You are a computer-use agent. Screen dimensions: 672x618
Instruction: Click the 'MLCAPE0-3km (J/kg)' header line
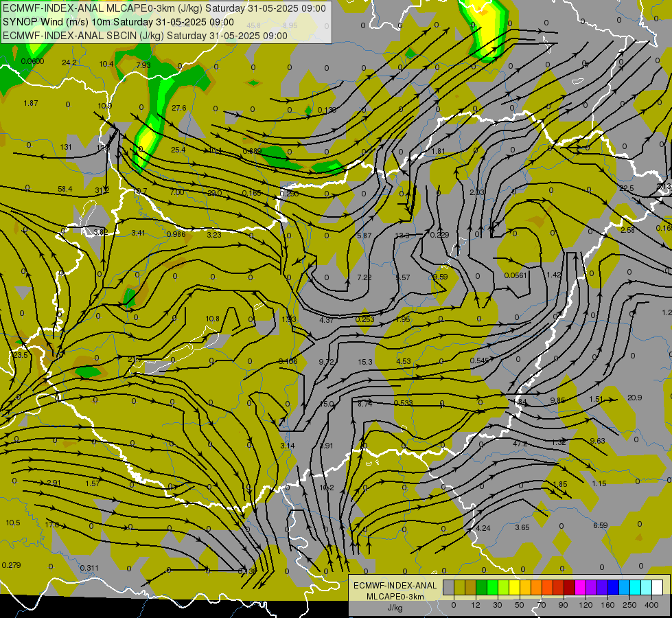coord(164,8)
